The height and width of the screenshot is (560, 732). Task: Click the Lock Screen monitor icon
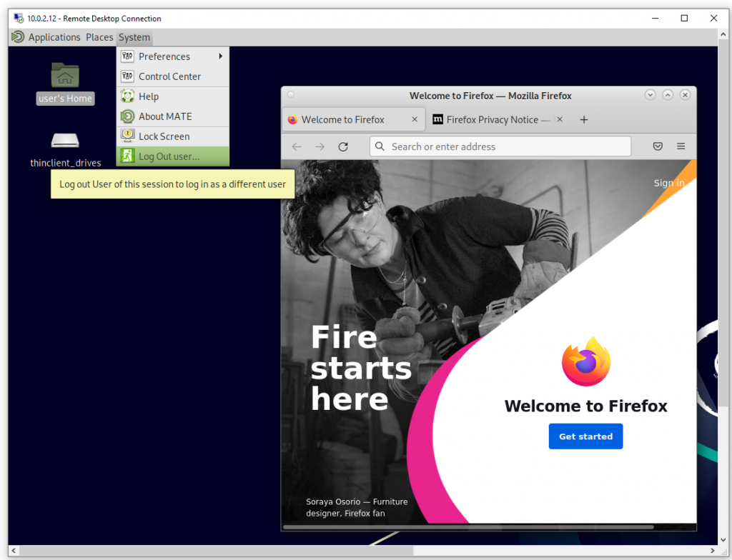pyautogui.click(x=127, y=136)
